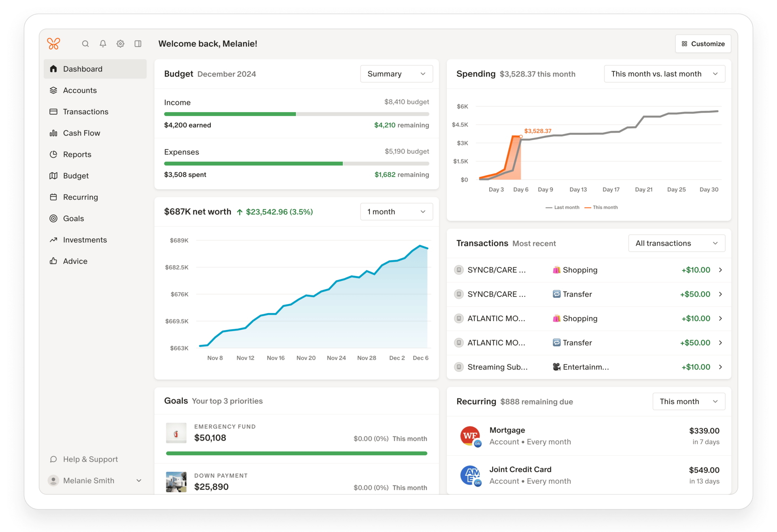Screen dimensions: 777x532
Task: Open All transactions filter dropdown
Action: pos(676,244)
